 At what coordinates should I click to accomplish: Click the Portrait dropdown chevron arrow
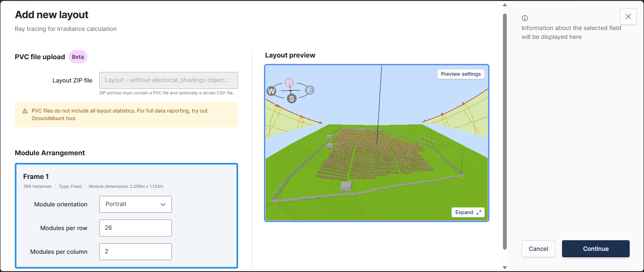tap(163, 204)
